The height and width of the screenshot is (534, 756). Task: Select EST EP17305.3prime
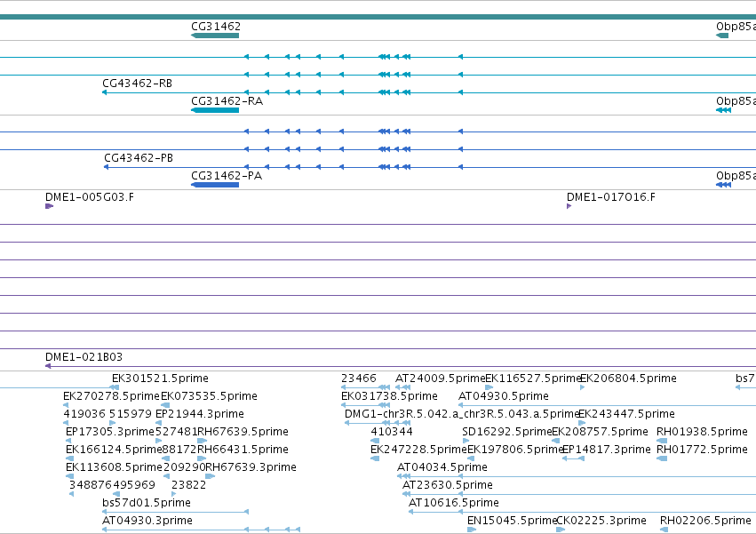[x=110, y=432]
